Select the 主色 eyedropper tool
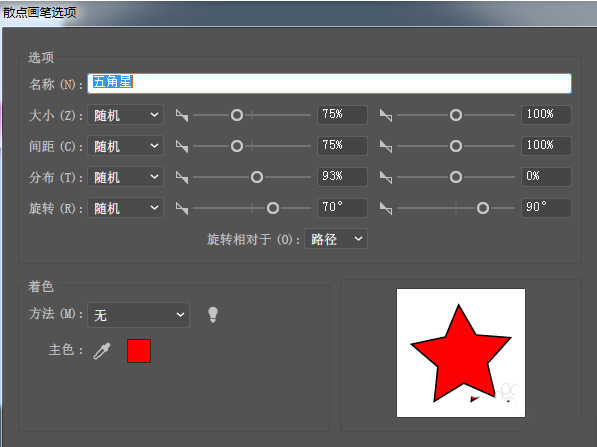Image resolution: width=597 pixels, height=447 pixels. point(102,351)
